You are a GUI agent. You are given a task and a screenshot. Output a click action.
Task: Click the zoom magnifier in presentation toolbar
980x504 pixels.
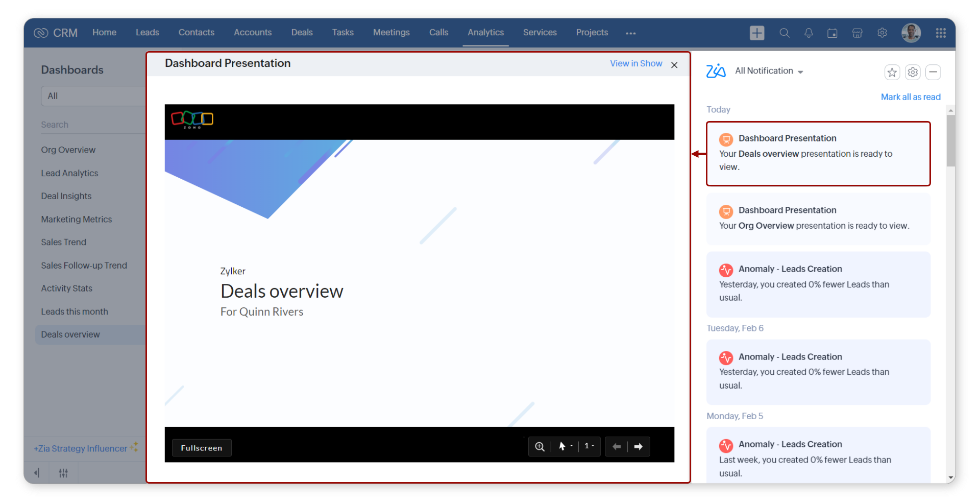pos(540,447)
